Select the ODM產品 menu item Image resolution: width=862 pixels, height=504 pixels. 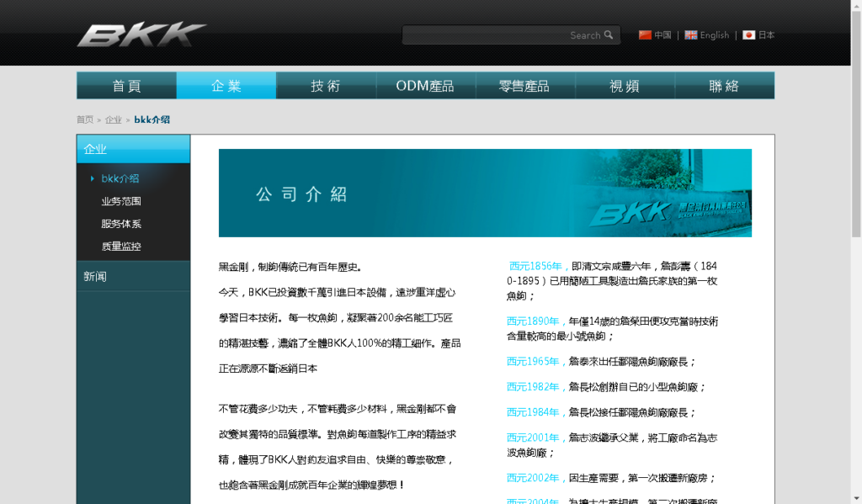click(x=425, y=86)
